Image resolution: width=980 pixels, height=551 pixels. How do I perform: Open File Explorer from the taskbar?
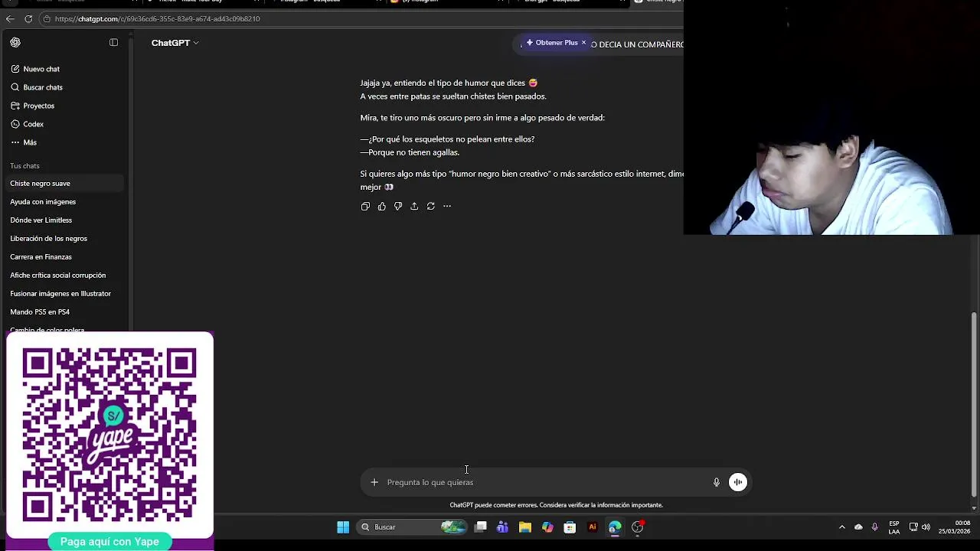tap(525, 527)
